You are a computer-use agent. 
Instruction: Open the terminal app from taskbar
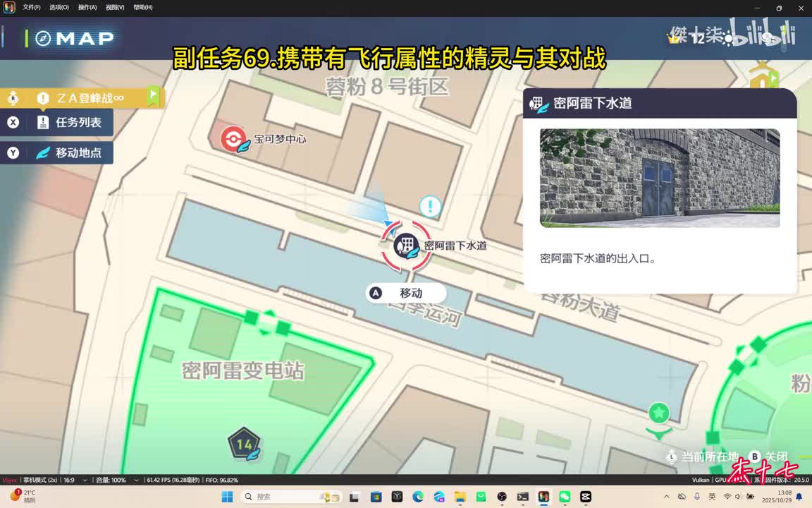(x=522, y=497)
